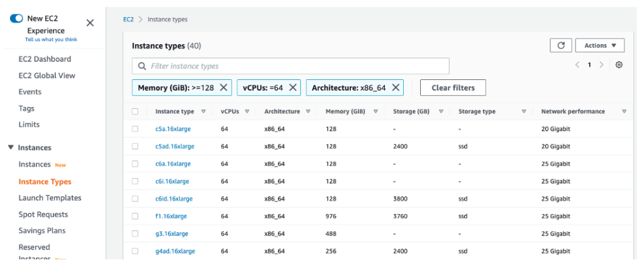Open the c6id.16xlarge instance type link

click(x=174, y=199)
